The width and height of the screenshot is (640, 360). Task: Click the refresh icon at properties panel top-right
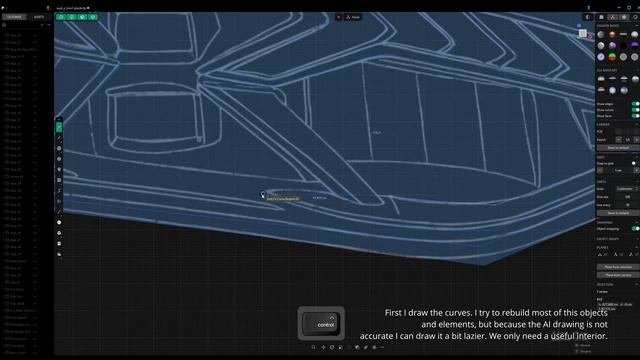tap(636, 17)
